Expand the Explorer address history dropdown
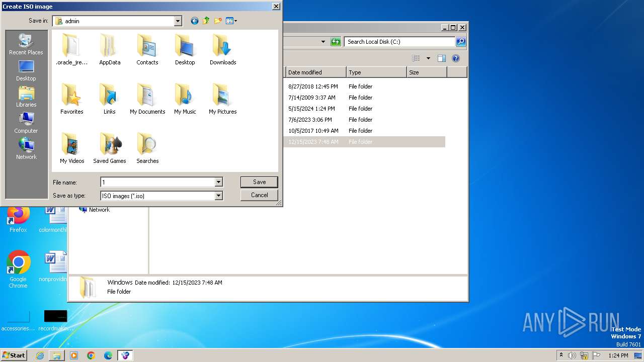The height and width of the screenshot is (362, 644). point(323,42)
